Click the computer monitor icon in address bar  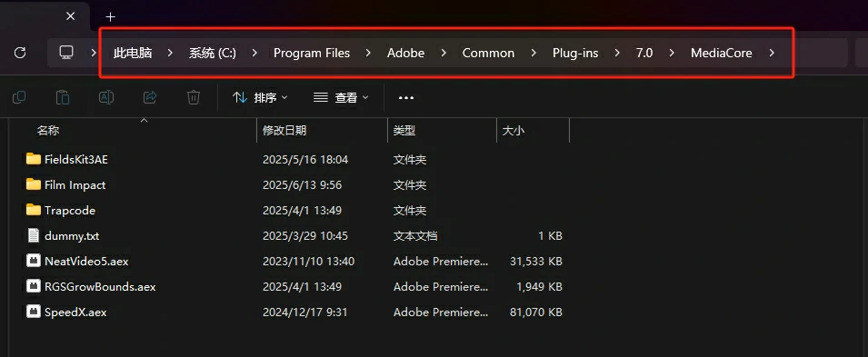pos(66,53)
